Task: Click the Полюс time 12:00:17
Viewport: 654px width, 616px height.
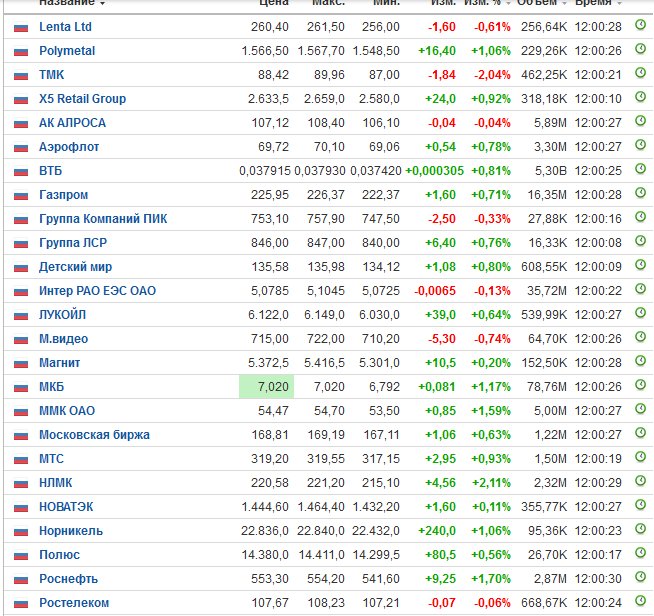Action: coord(598,555)
